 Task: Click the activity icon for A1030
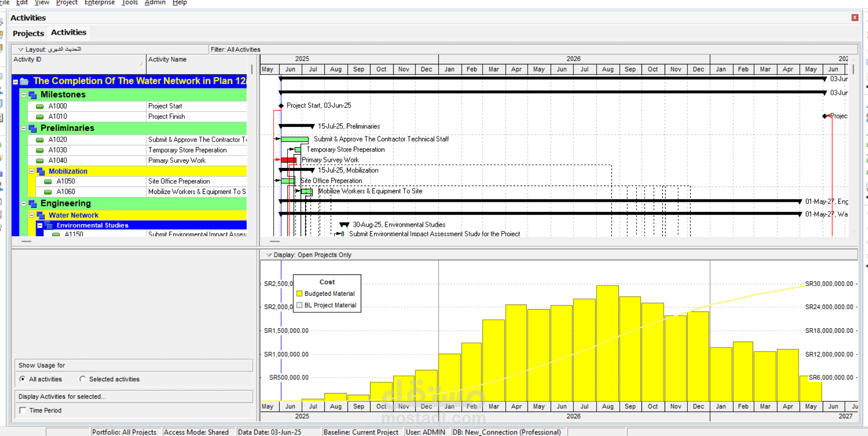tap(40, 150)
